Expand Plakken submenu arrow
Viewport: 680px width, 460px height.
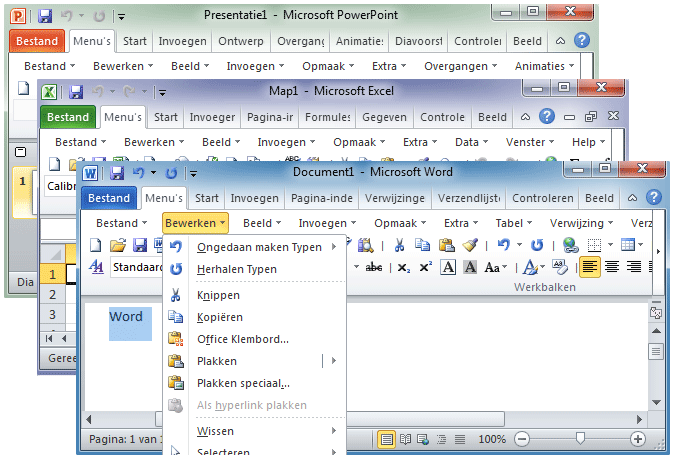(334, 361)
